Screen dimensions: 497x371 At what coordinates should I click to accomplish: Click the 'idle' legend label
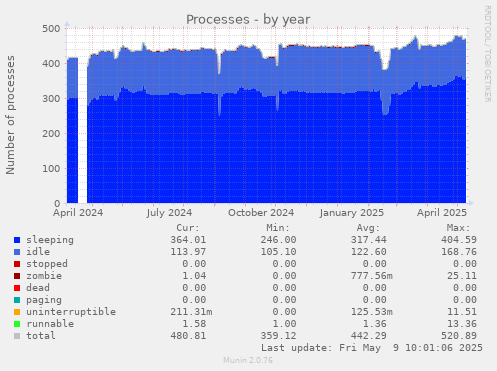[38, 252]
